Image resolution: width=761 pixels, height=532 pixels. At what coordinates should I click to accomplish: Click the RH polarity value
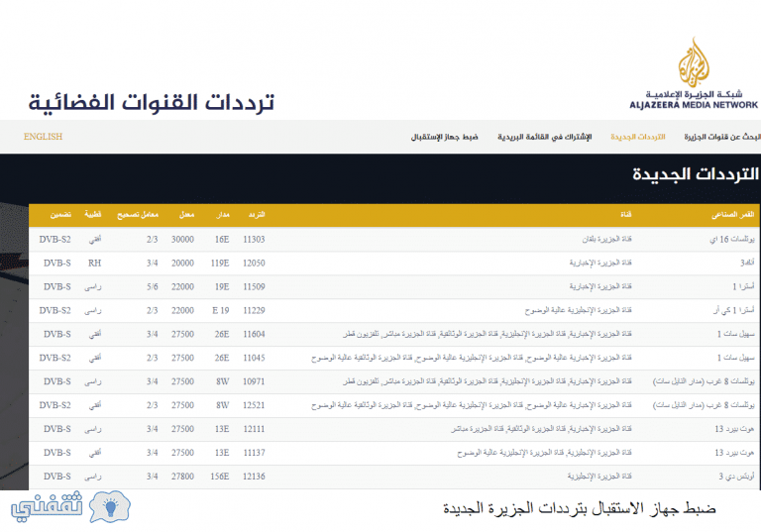(95, 264)
